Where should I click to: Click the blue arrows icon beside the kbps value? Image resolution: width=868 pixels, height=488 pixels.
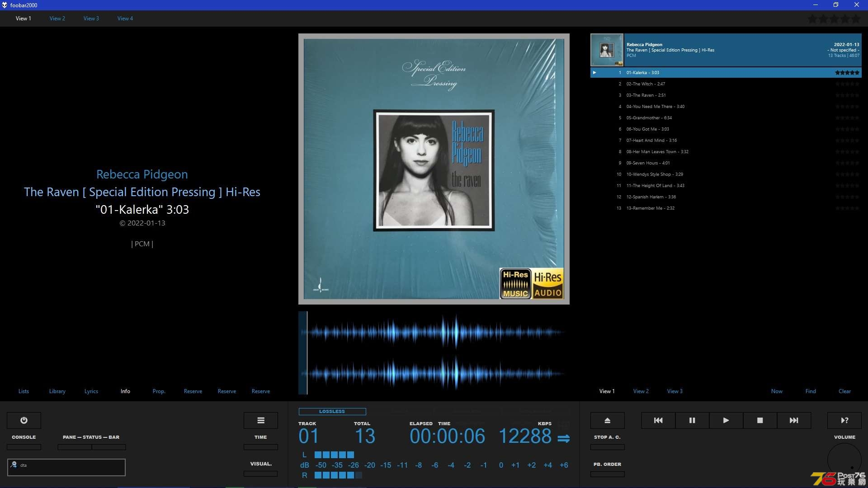click(563, 438)
